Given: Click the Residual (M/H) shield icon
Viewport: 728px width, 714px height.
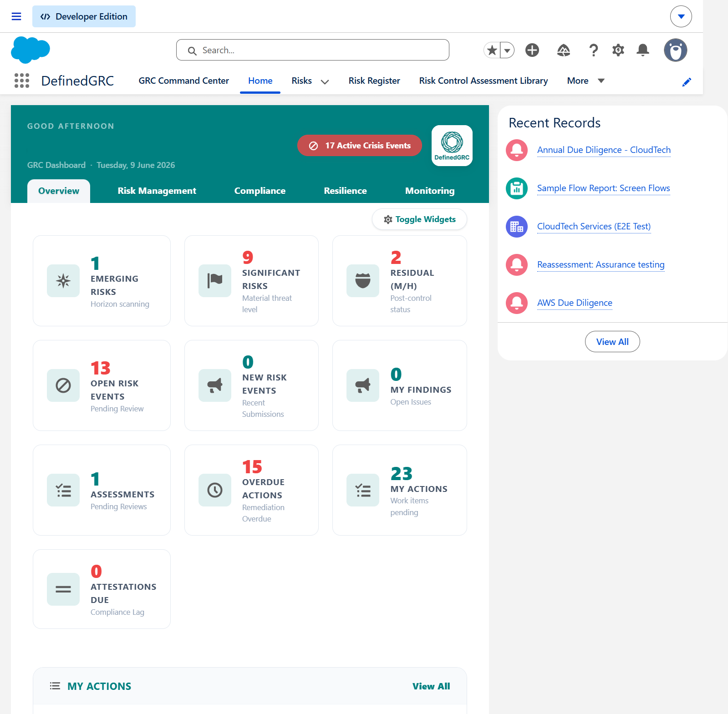Looking at the screenshot, I should [363, 281].
